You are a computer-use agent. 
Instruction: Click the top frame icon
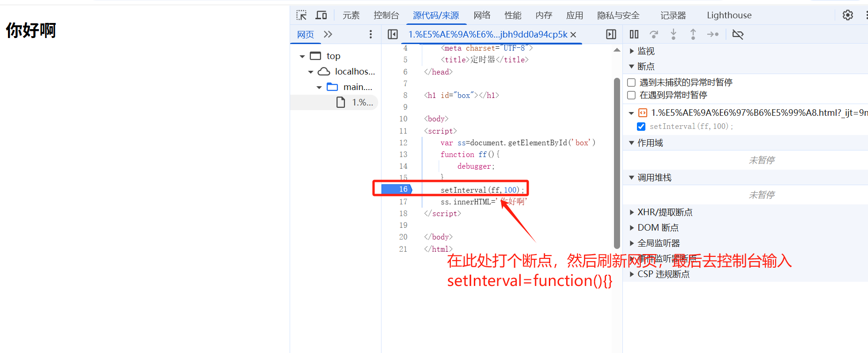[316, 56]
